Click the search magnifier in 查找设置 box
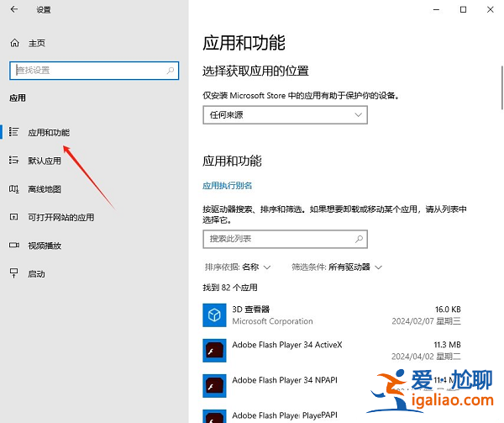 (171, 70)
